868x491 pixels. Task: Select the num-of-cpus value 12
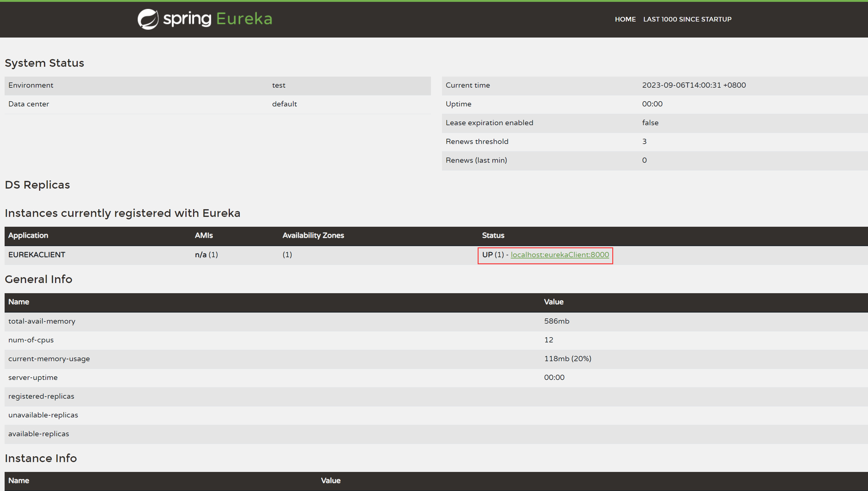pyautogui.click(x=549, y=340)
